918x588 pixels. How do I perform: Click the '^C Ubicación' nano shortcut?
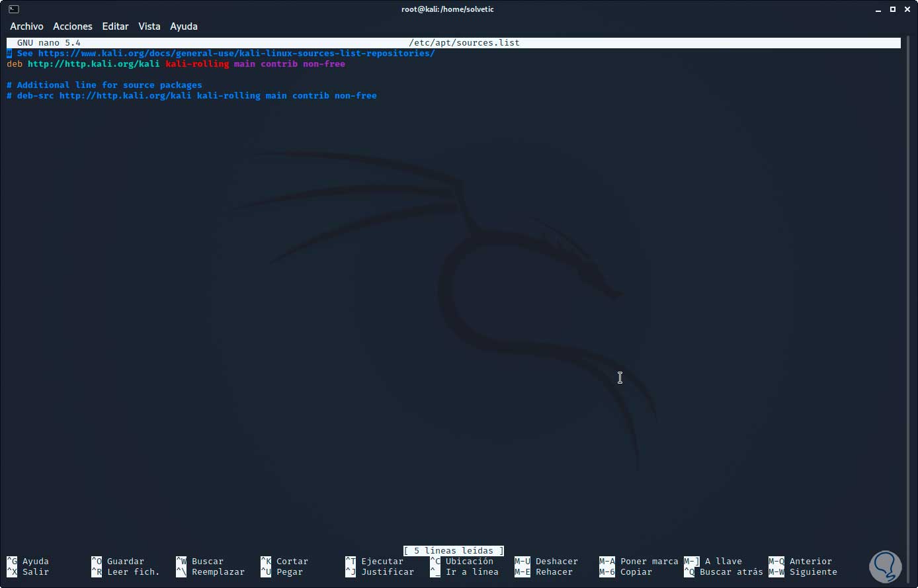pos(462,562)
